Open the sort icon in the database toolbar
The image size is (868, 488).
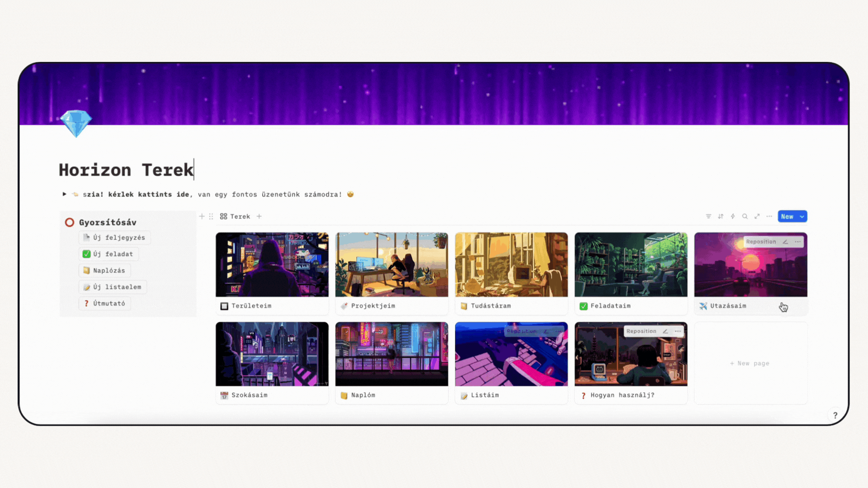tap(721, 216)
